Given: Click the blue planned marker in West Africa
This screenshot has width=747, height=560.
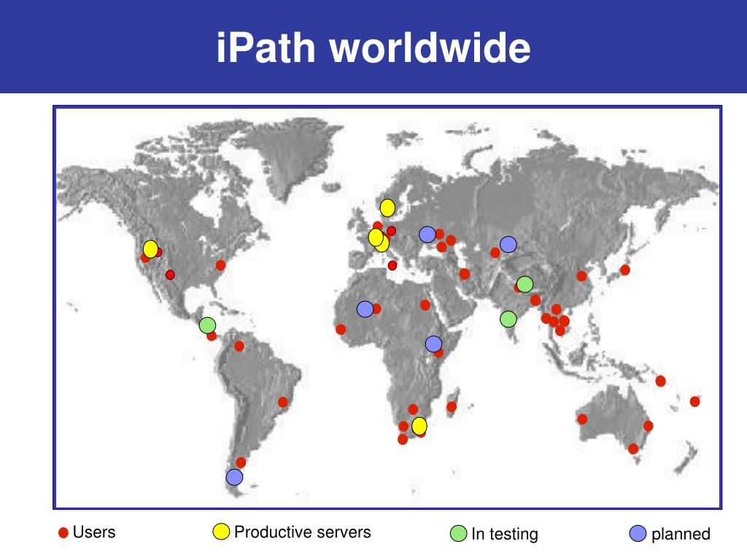Looking at the screenshot, I should [x=365, y=309].
